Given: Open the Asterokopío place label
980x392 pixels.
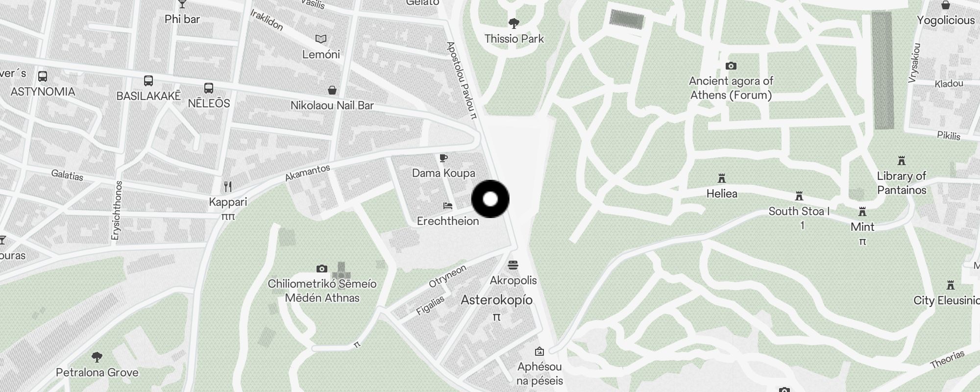Looking at the screenshot, I should [496, 300].
